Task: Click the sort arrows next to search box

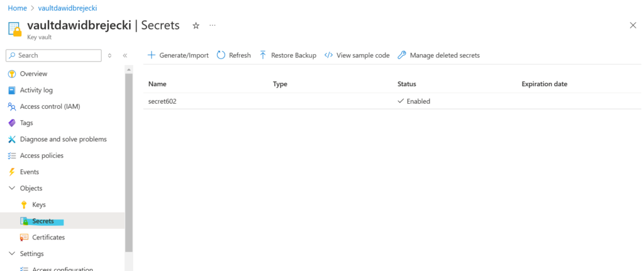Action: coord(110,56)
